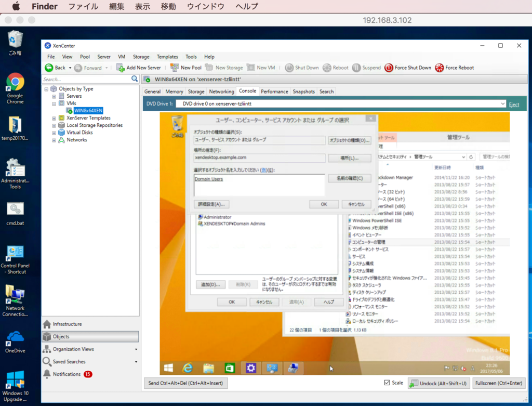
Task: Click the Back toolbar arrow icon
Action: click(49, 68)
